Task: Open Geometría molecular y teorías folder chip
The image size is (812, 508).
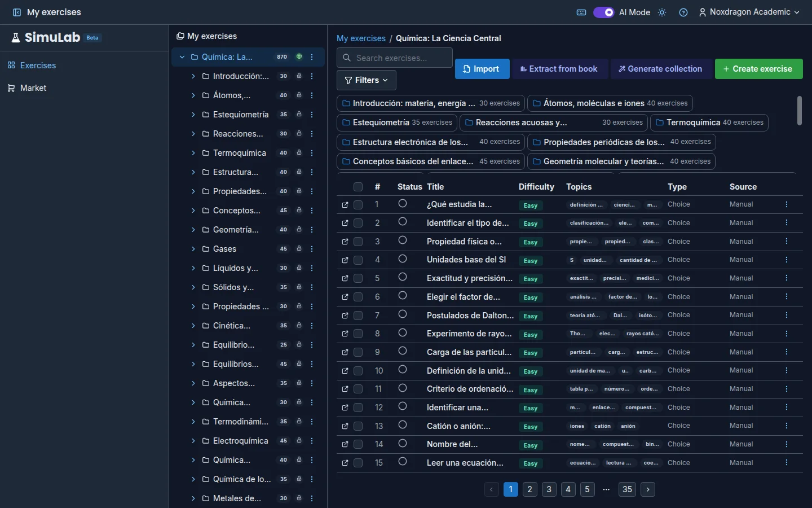Action: 621,161
